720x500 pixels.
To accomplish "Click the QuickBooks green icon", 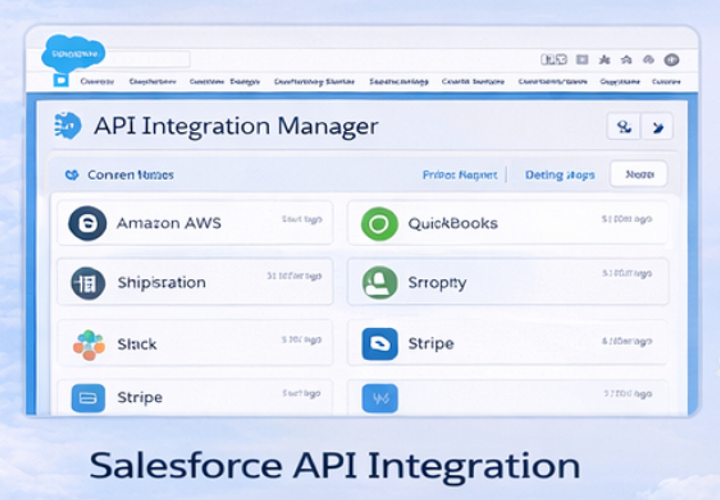I will [379, 224].
